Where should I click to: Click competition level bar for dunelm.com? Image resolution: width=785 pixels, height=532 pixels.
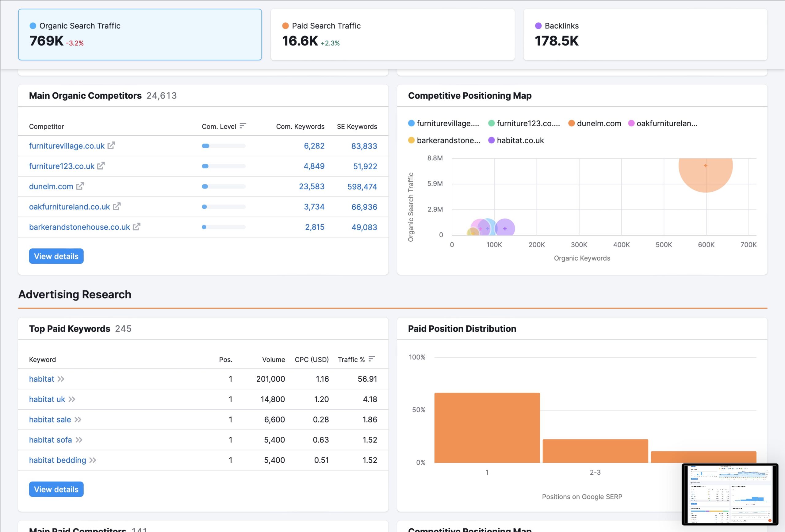(224, 186)
